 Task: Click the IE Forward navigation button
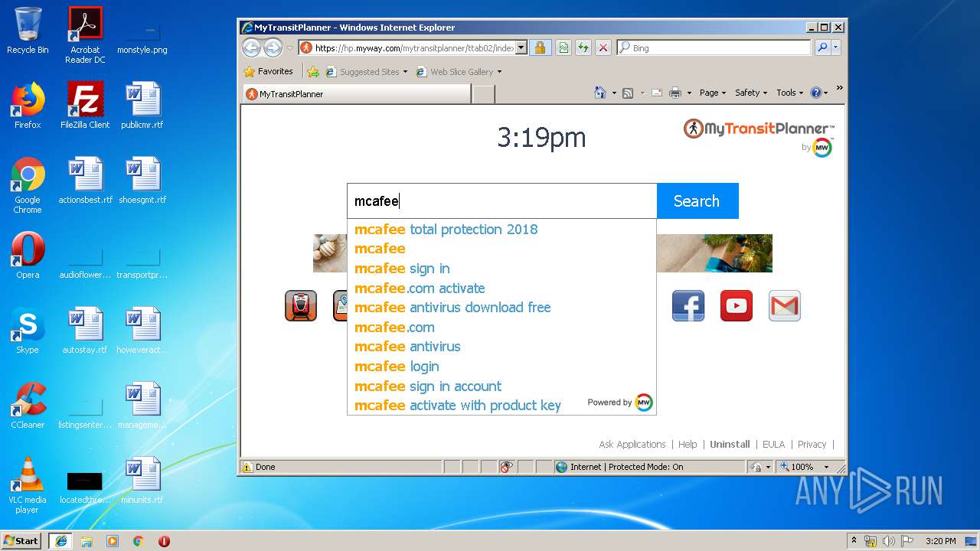point(273,47)
